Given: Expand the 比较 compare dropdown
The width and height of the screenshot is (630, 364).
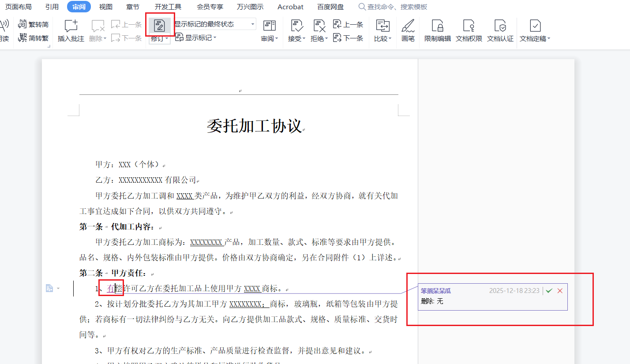Looking at the screenshot, I should [x=382, y=38].
